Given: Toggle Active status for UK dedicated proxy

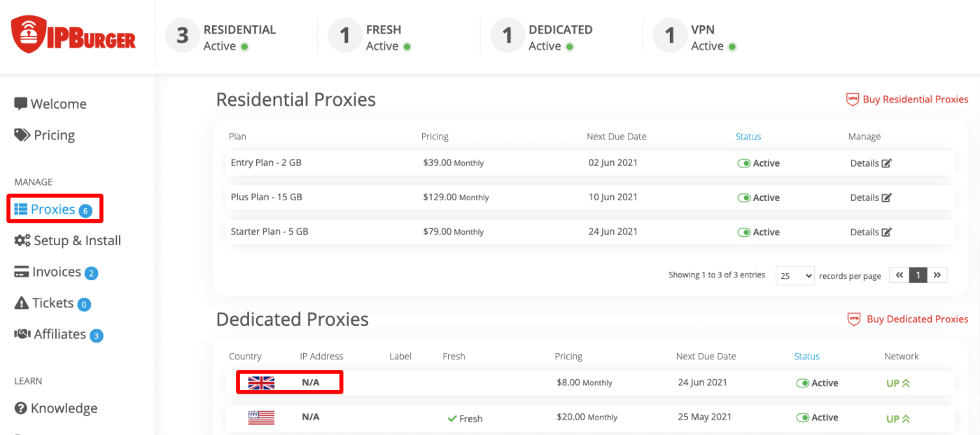Looking at the screenshot, I should pos(803,383).
